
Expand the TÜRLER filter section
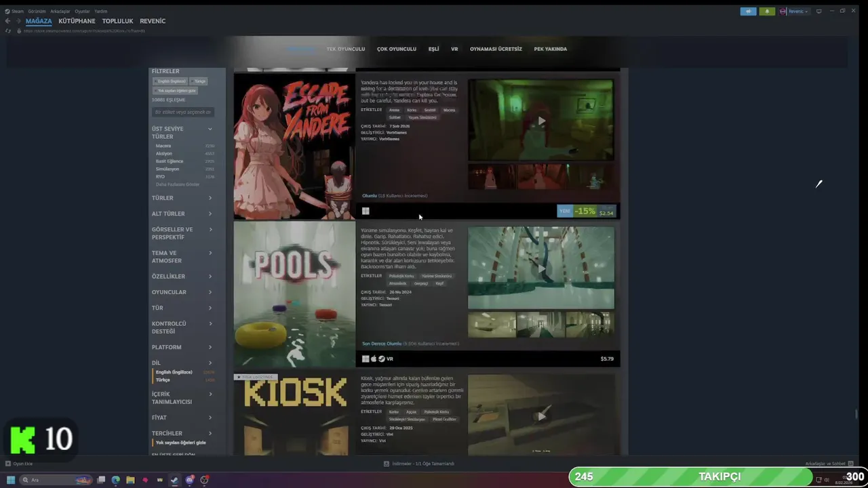click(x=182, y=198)
